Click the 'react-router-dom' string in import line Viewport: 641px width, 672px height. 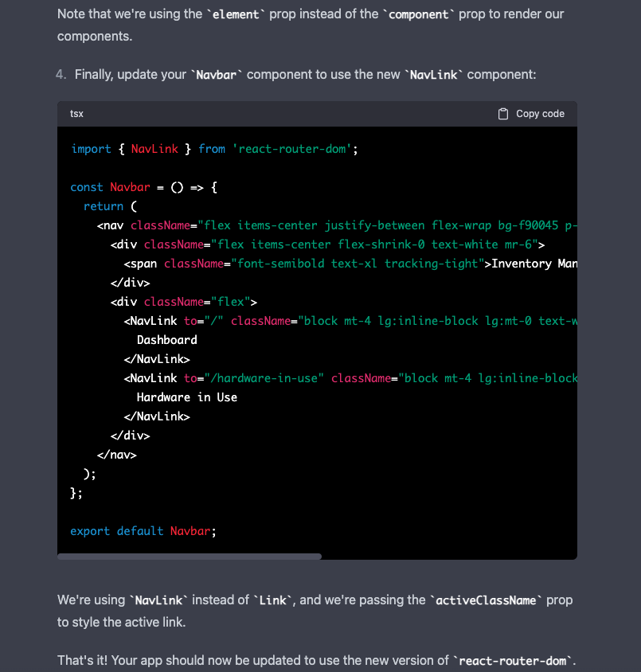(x=291, y=149)
